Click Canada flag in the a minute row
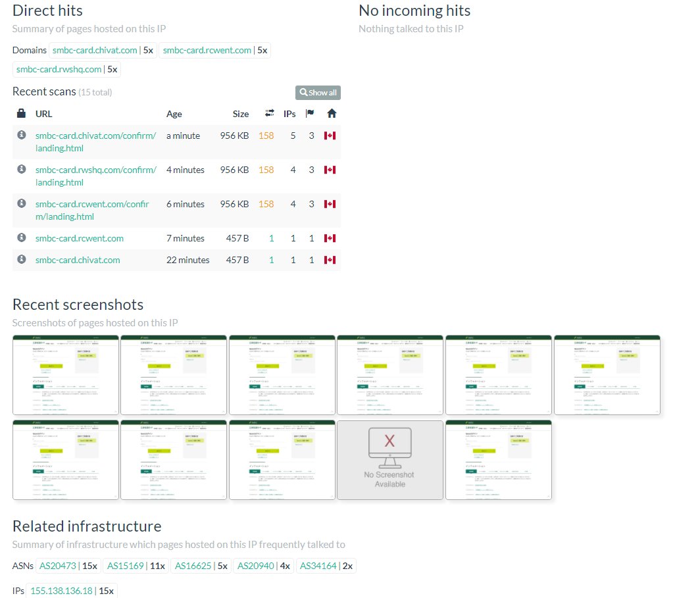700x598 pixels. click(330, 136)
